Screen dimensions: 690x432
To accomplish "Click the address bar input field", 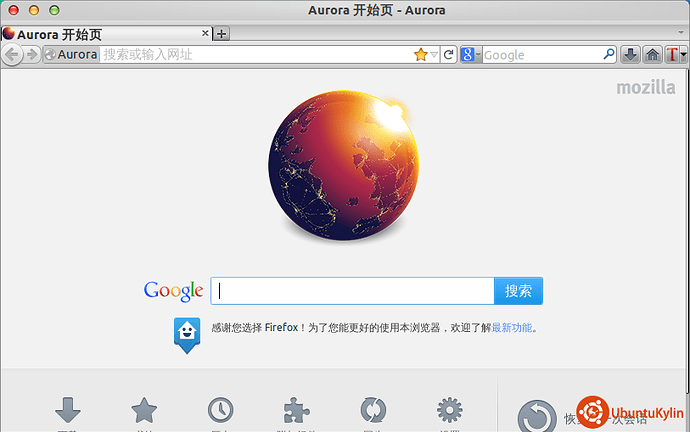I will (257, 55).
